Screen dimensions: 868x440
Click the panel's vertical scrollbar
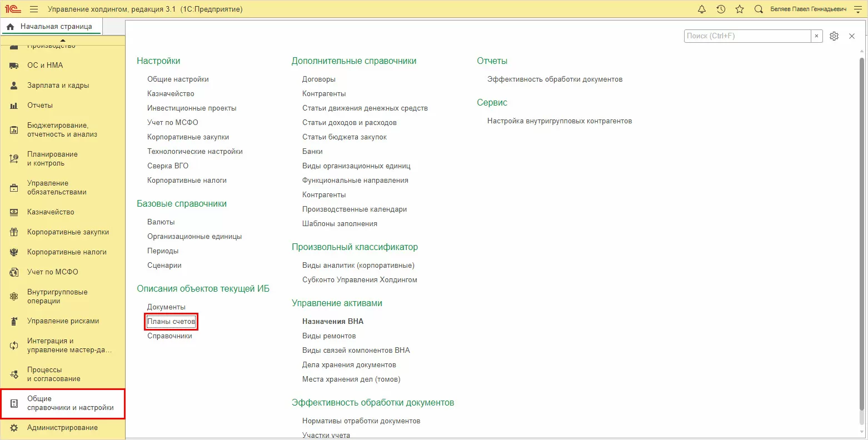pyautogui.click(x=862, y=233)
